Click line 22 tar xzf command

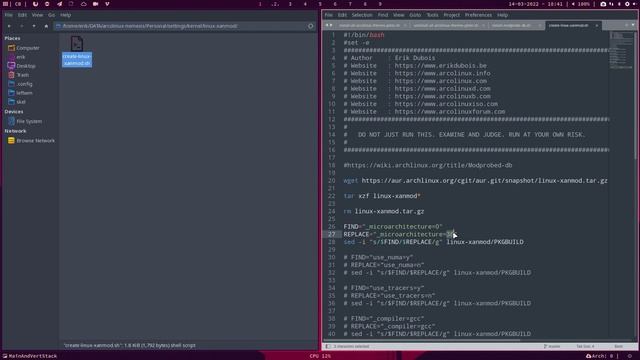pyautogui.click(x=382, y=196)
